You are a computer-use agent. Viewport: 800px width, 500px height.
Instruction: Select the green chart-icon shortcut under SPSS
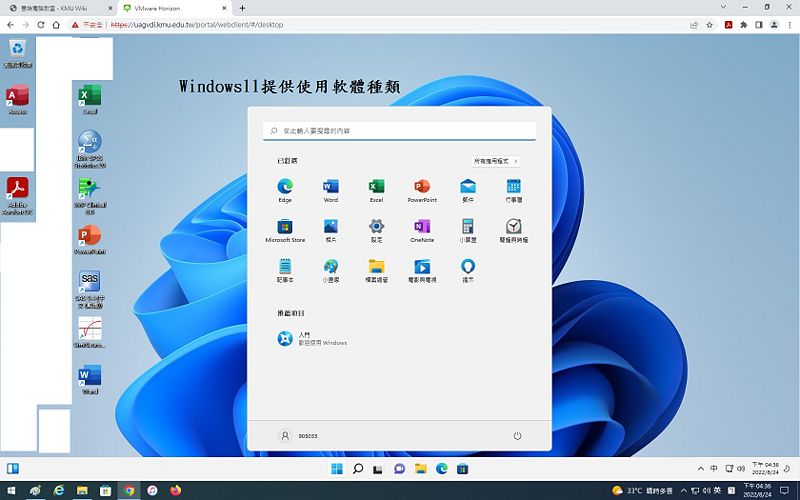coord(90,196)
